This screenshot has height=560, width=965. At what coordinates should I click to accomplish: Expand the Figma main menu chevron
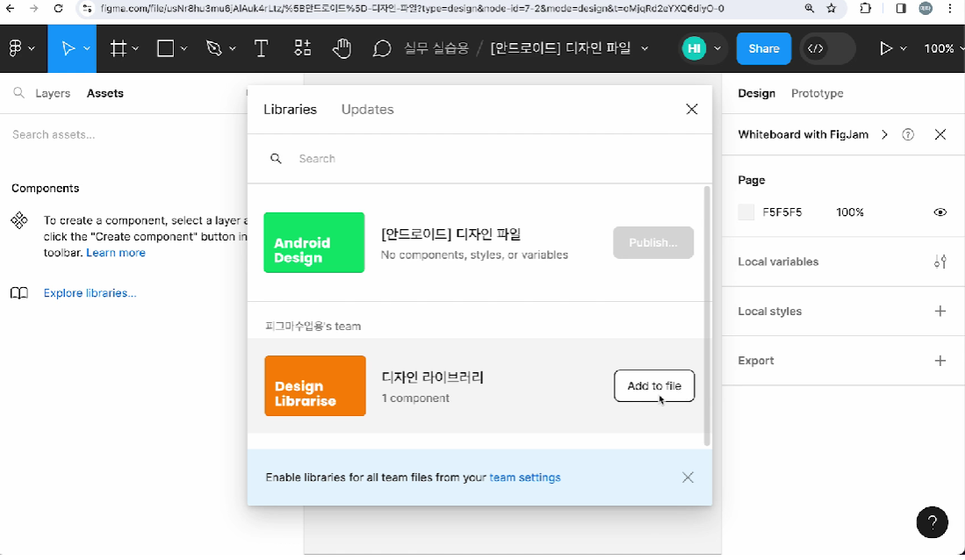(x=32, y=48)
